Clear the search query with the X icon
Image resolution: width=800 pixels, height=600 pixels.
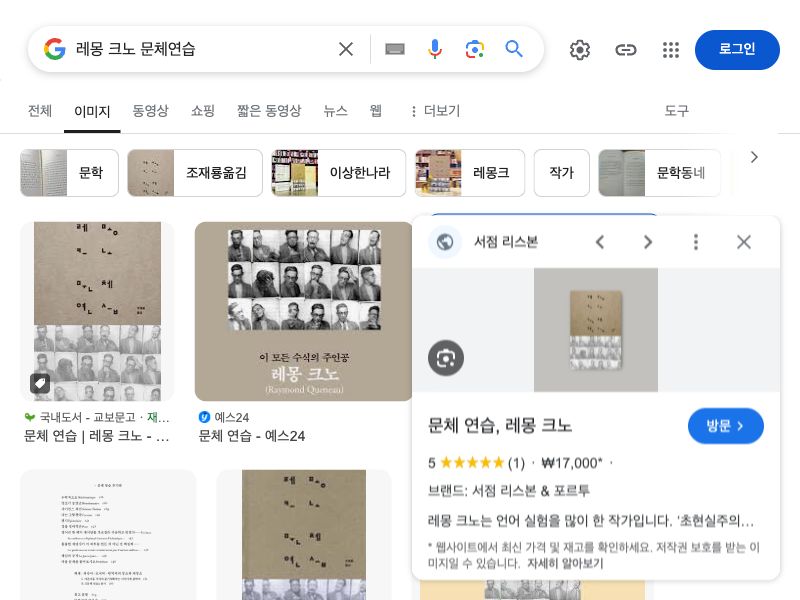[x=346, y=49]
